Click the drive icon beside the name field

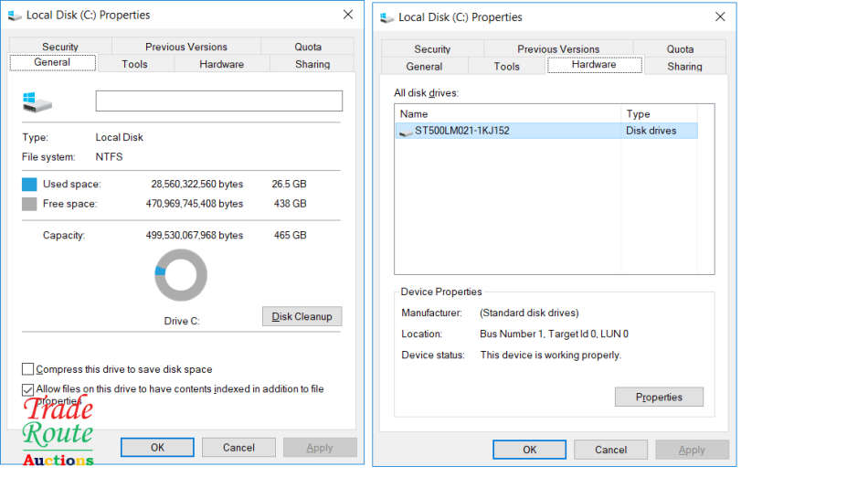click(37, 101)
